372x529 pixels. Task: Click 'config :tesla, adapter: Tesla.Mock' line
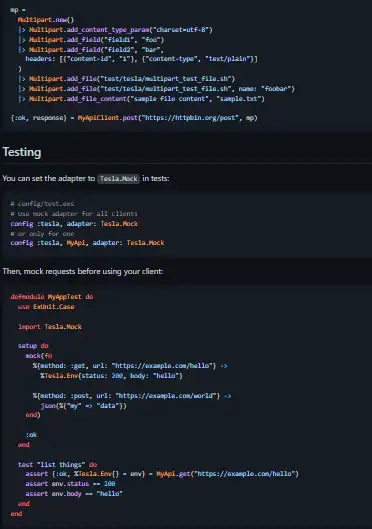(x=74, y=224)
